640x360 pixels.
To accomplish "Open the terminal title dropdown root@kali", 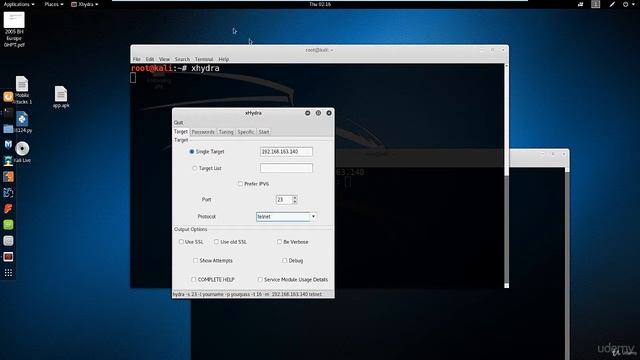I will point(319,50).
